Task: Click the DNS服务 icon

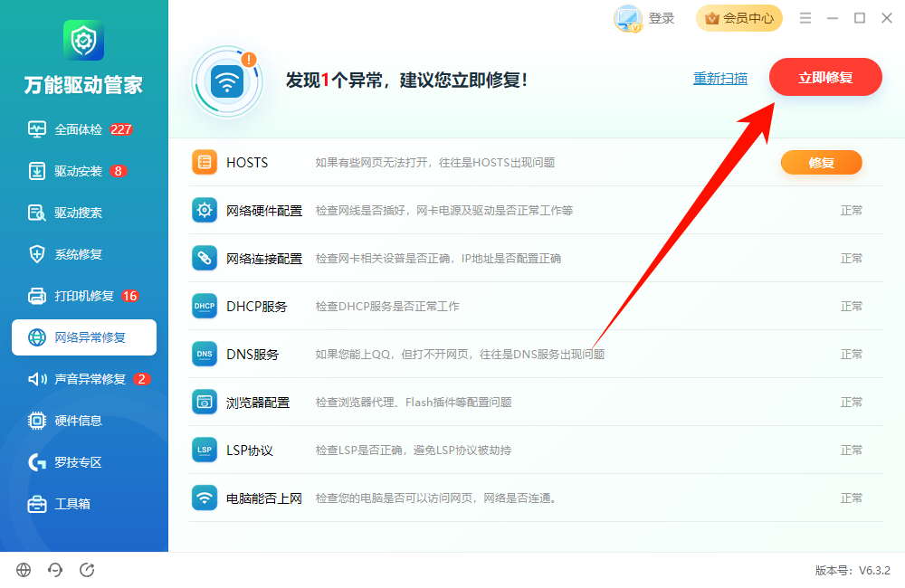Action: click(x=205, y=354)
